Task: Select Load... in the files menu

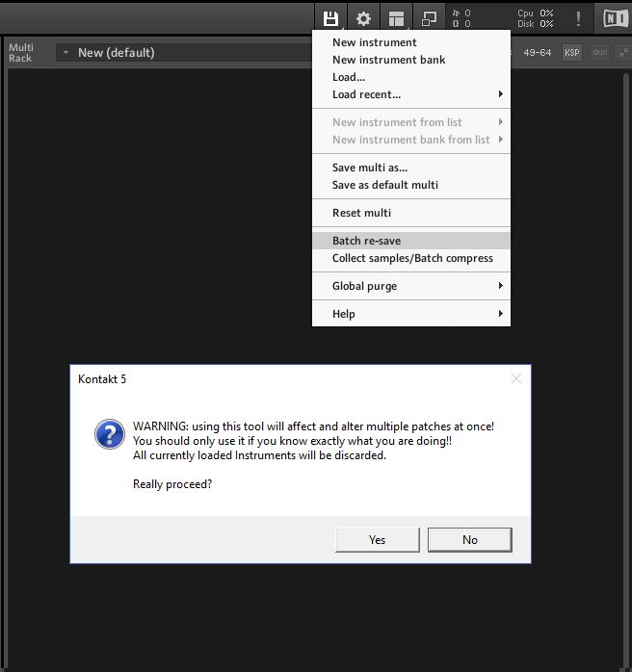Action: tap(411, 77)
